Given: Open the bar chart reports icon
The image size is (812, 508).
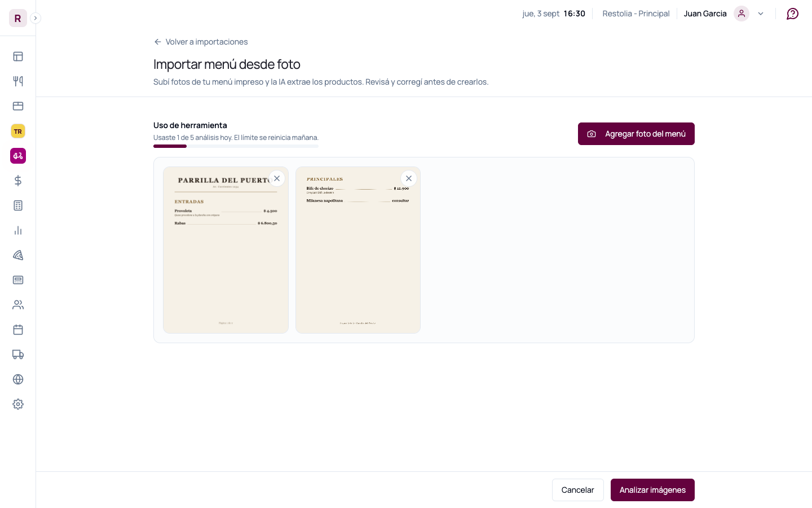Looking at the screenshot, I should pos(18,230).
